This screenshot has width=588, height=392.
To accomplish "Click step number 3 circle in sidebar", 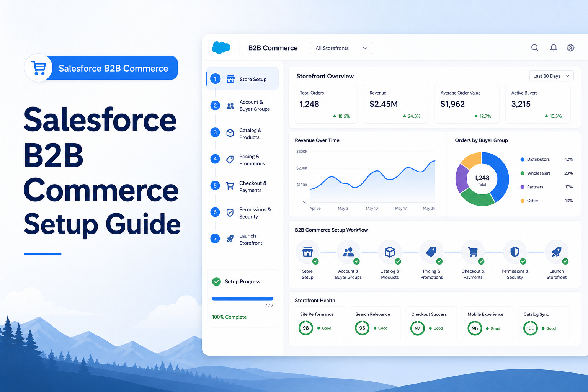I will coord(215,132).
